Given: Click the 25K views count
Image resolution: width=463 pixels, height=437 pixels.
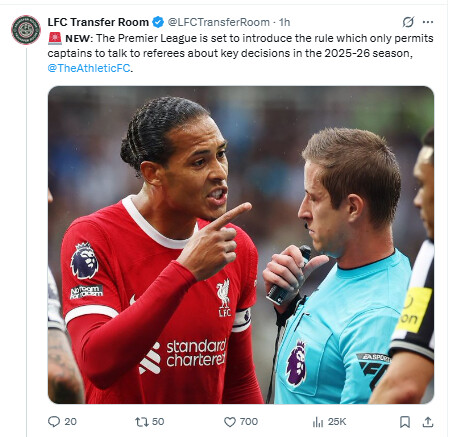Looking at the screenshot, I should point(337,422).
